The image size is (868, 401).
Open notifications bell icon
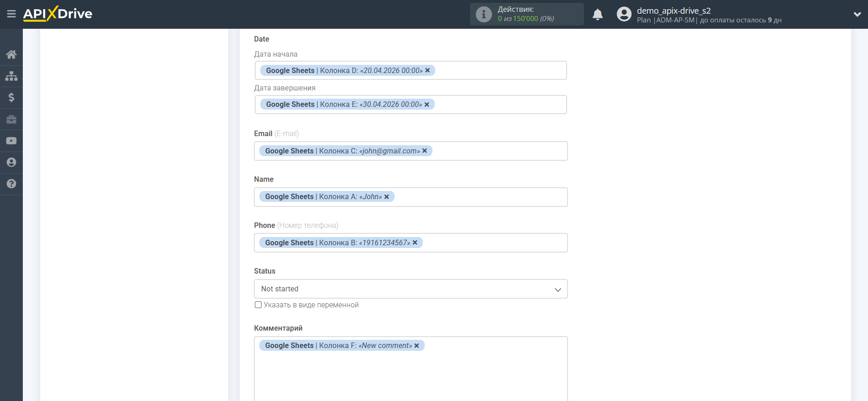tap(597, 15)
